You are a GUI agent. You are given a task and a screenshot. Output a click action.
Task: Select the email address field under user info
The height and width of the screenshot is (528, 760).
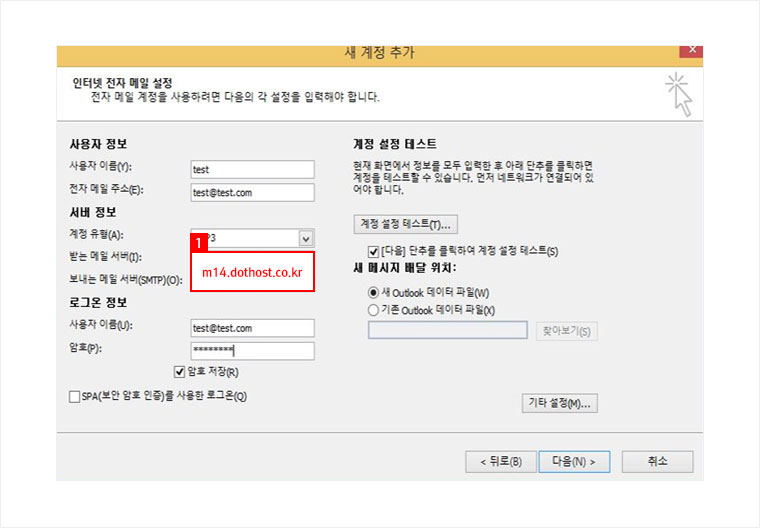click(x=252, y=192)
